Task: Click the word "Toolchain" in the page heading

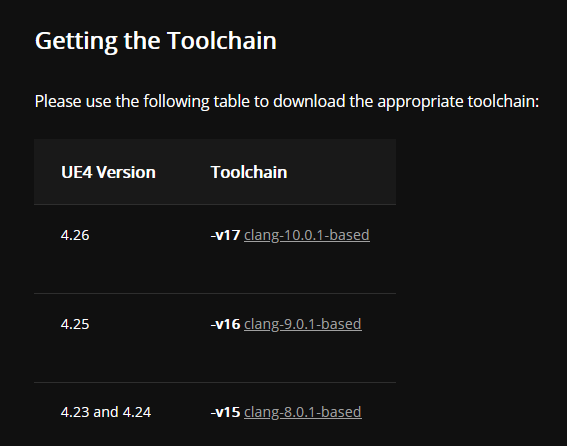Action: tap(222, 40)
